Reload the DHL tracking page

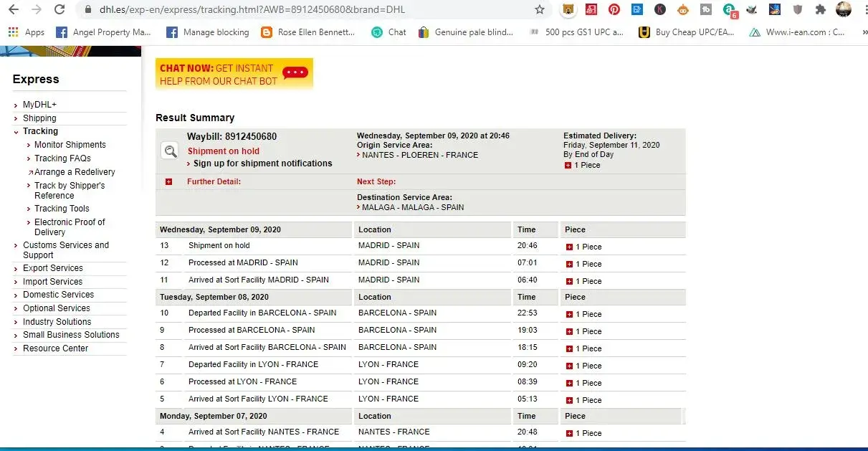tap(59, 10)
